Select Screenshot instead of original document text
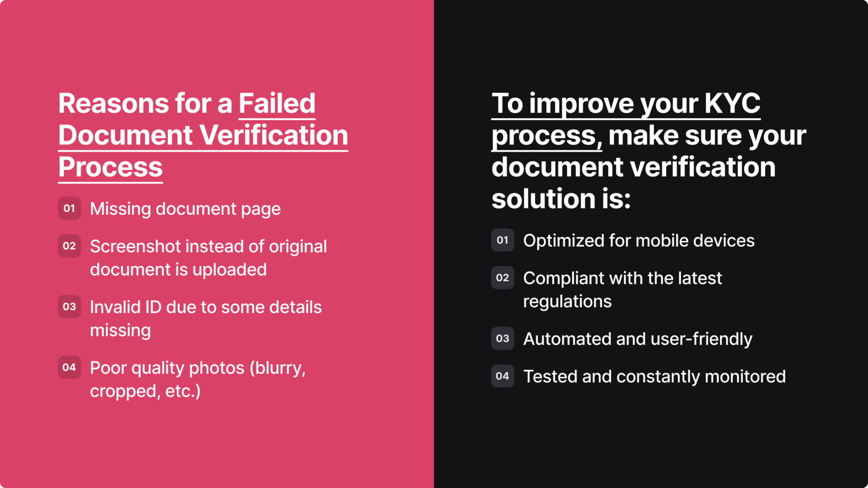868x488 pixels. (209, 258)
